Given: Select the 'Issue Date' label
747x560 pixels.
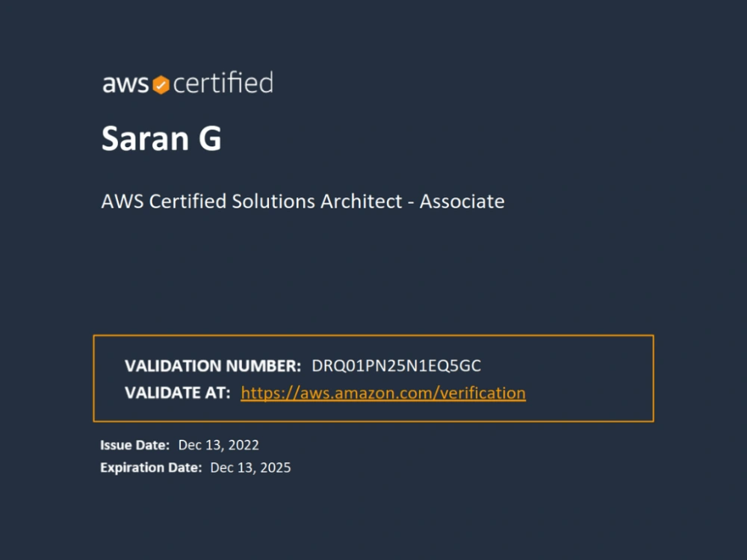Looking at the screenshot, I should point(134,444).
